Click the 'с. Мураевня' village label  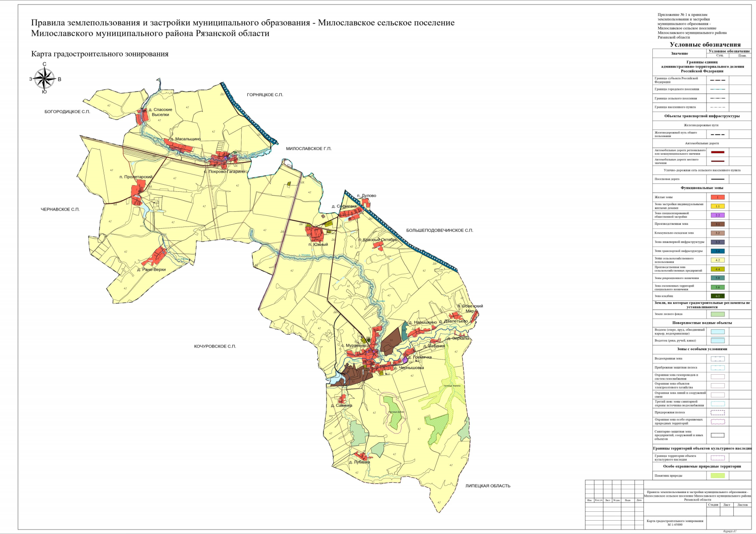click(352, 345)
